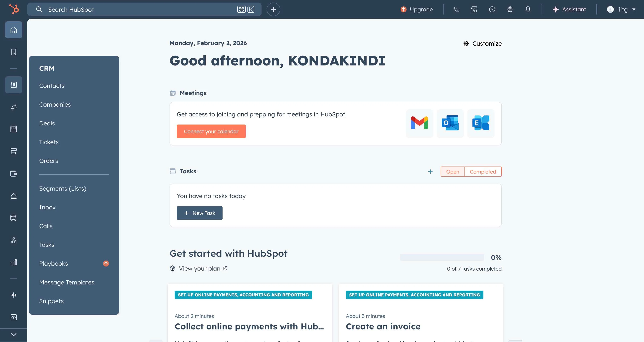
Task: Select Contacts in the CRM menu
Action: [x=52, y=86]
